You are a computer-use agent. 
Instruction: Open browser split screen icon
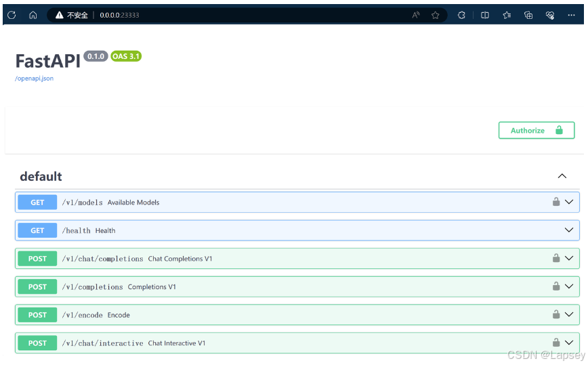tap(485, 15)
